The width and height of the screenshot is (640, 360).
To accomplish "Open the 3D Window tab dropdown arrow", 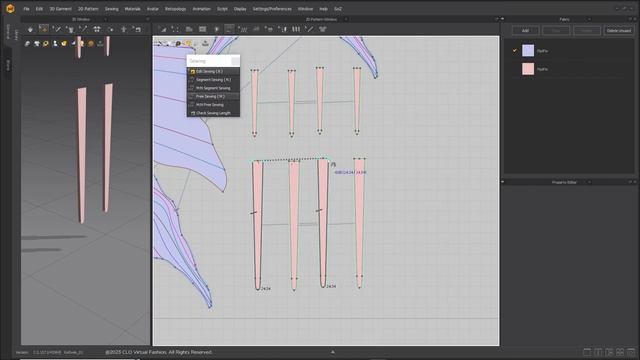I will (x=106, y=19).
